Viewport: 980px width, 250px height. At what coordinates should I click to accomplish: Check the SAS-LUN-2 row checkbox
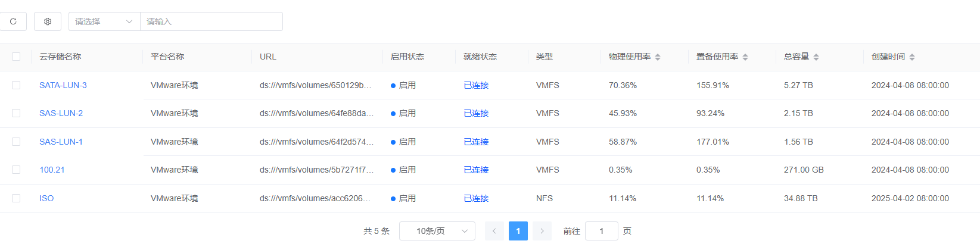(16, 113)
